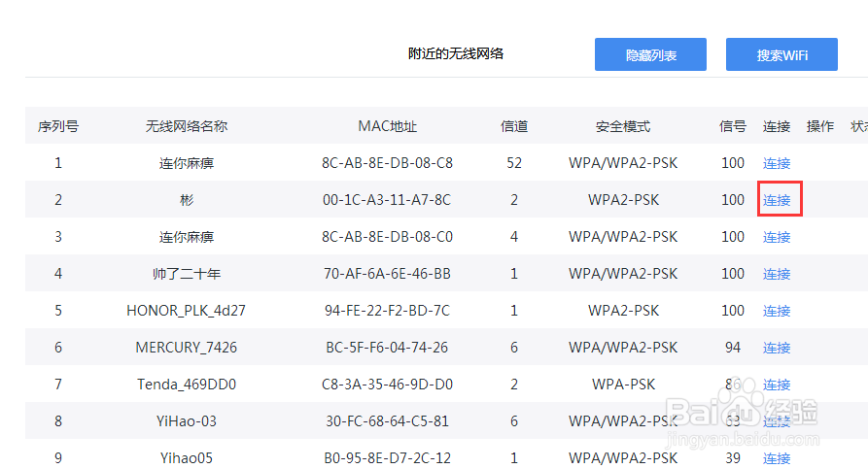Select MAC address 8C-AB-8E-DB-08-C8

(387, 163)
